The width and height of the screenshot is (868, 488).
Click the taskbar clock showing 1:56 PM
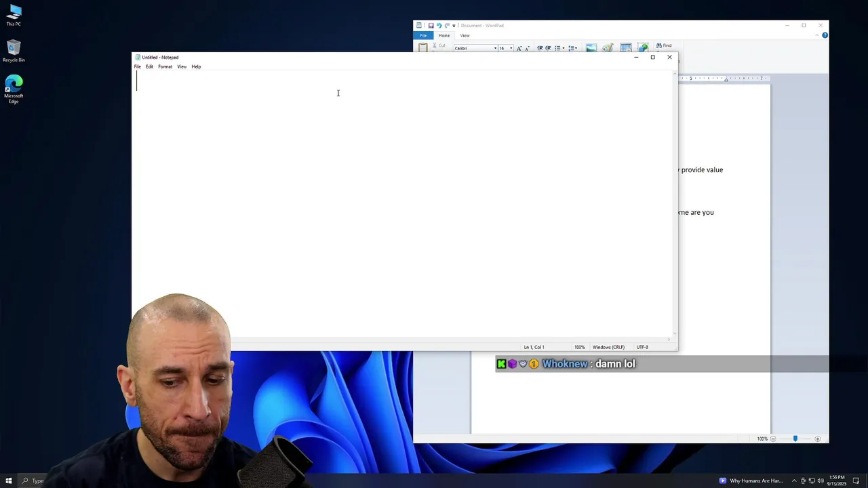[x=837, y=481]
